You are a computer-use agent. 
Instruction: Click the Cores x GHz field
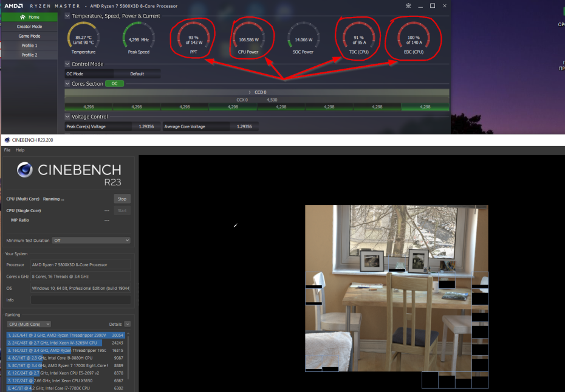coord(81,277)
